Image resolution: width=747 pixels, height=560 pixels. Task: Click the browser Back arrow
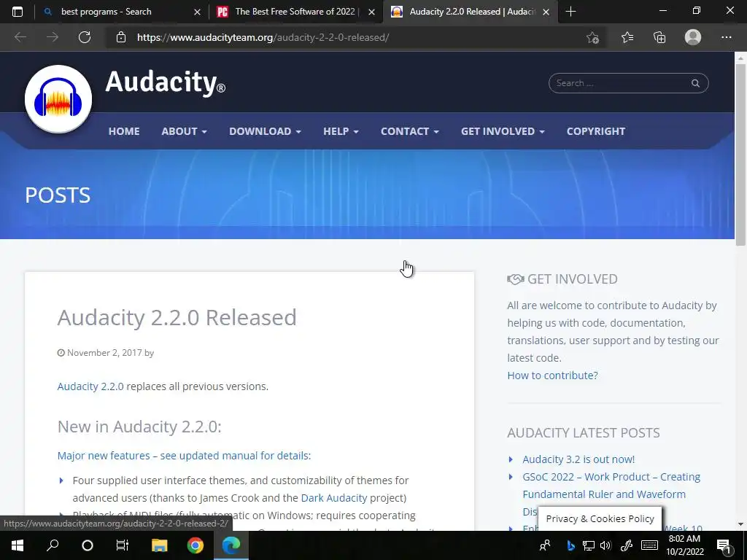pos(20,37)
